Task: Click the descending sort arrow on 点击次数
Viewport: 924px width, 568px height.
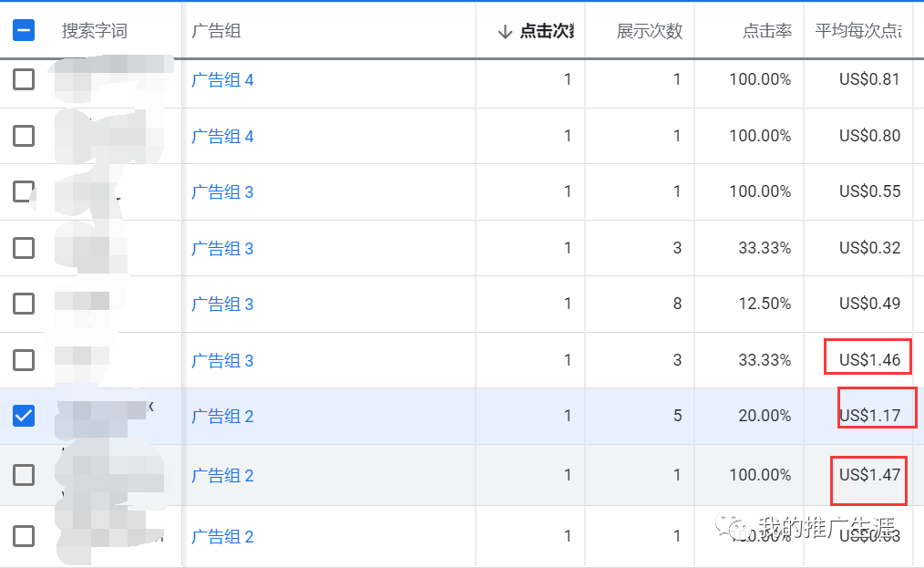Action: pyautogui.click(x=505, y=30)
